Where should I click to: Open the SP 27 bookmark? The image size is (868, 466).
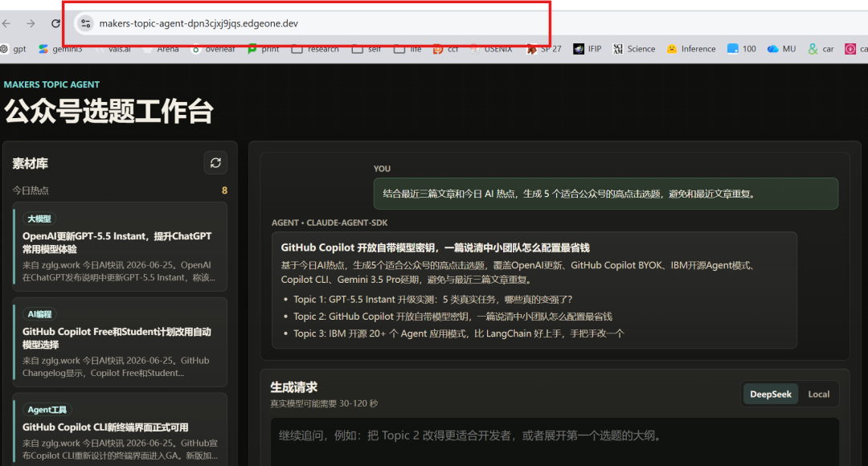click(x=544, y=49)
